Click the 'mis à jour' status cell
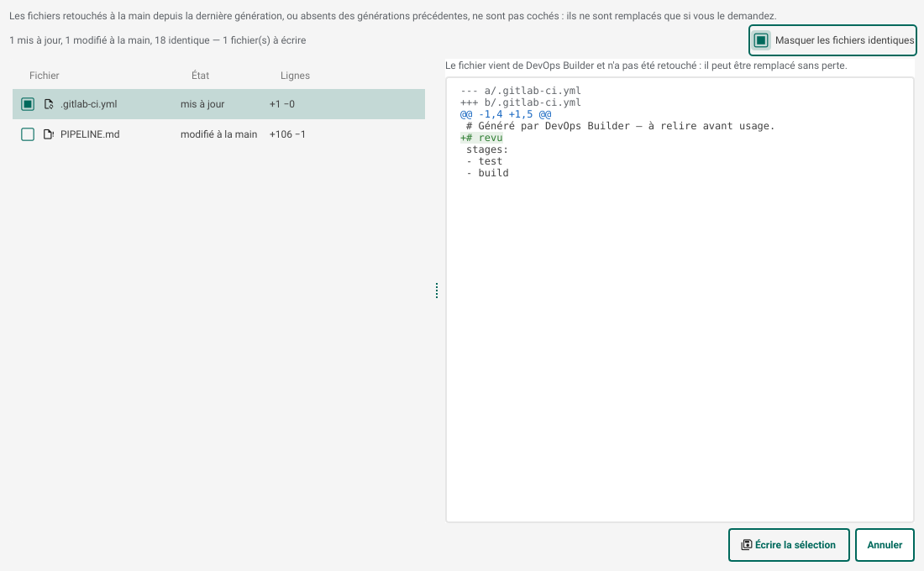Viewport: 924px width, 571px height. click(202, 104)
